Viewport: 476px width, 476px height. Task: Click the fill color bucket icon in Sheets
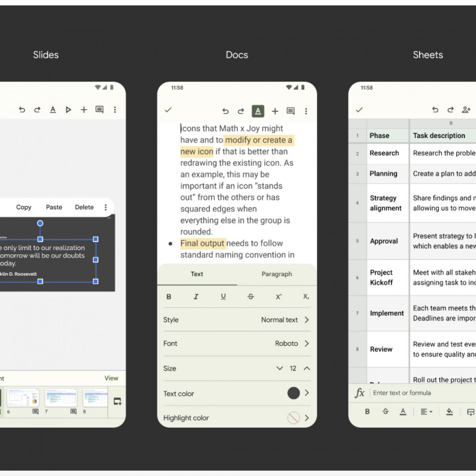click(x=449, y=412)
